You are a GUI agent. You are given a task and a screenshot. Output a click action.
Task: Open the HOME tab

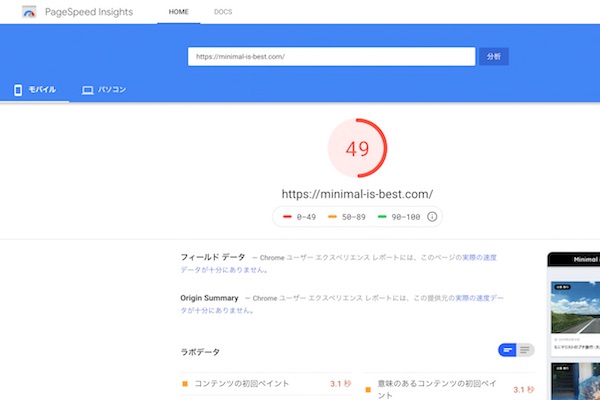[x=179, y=12]
